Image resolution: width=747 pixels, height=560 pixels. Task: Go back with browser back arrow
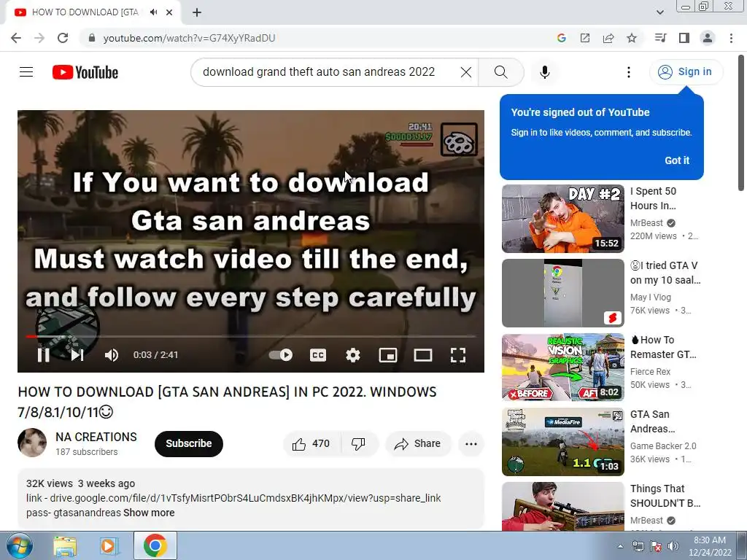coord(16,38)
